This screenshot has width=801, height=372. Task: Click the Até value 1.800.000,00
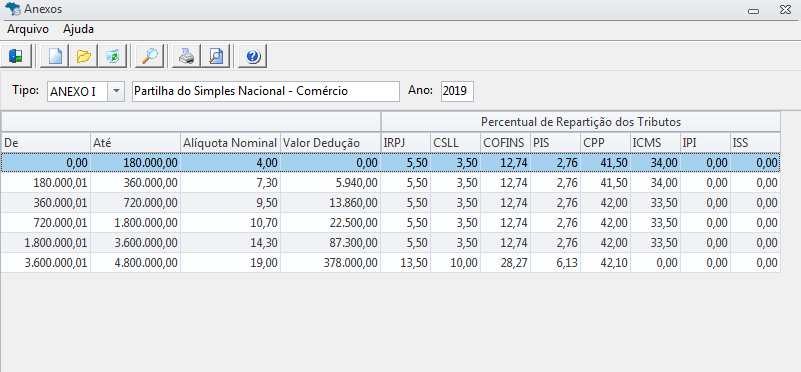pos(135,223)
